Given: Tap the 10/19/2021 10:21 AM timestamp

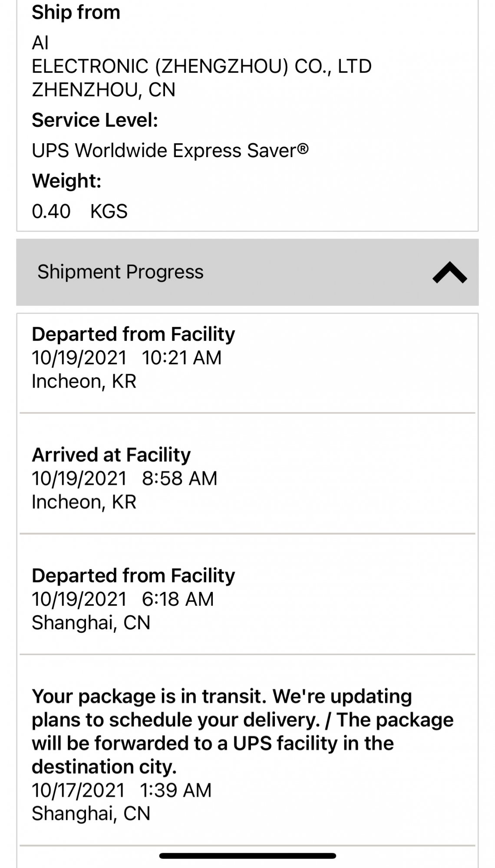Looking at the screenshot, I should (x=126, y=358).
